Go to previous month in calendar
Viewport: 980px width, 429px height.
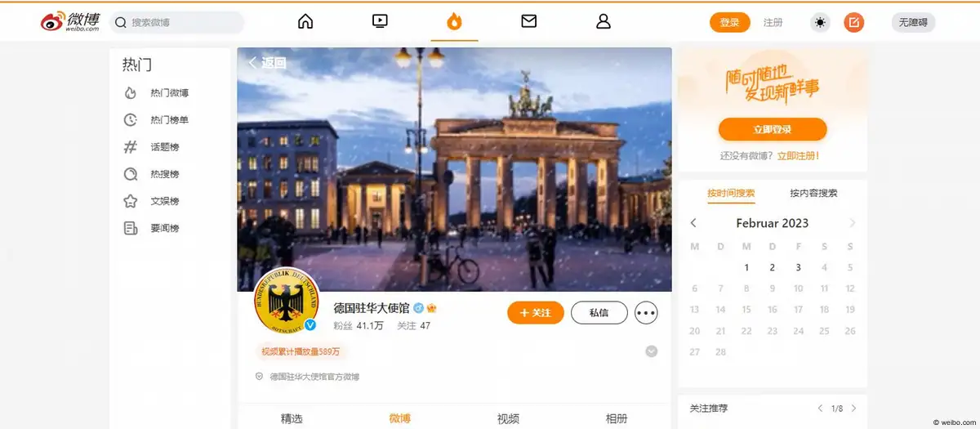point(693,223)
